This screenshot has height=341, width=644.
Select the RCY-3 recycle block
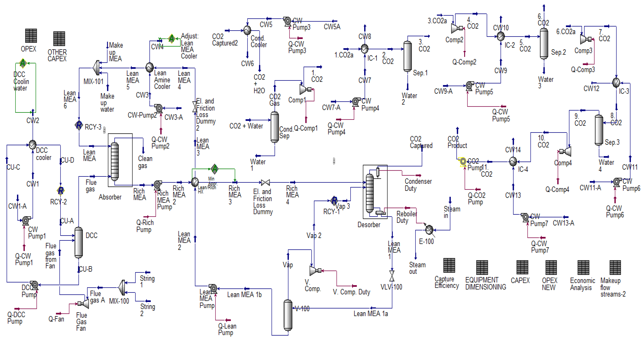79,125
